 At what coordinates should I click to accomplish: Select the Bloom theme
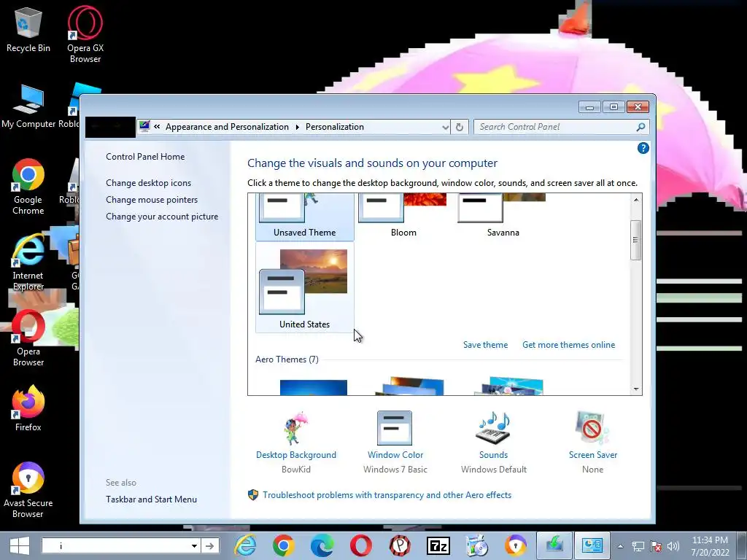(403, 216)
